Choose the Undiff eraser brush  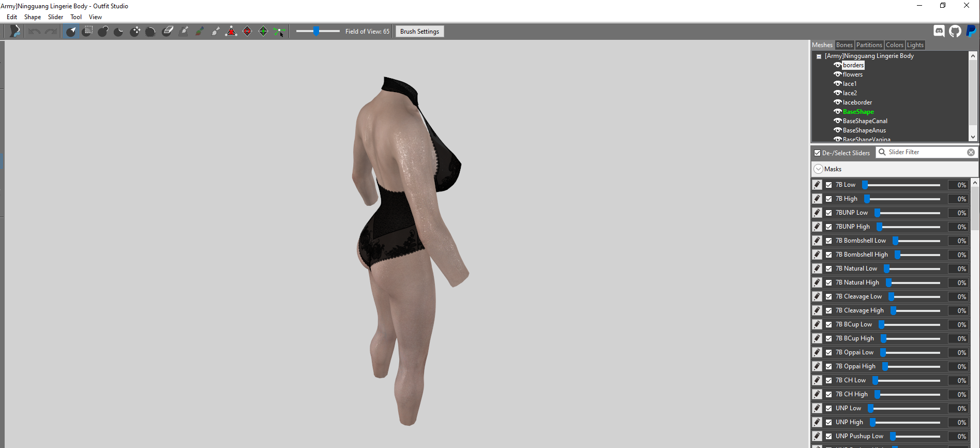(167, 32)
